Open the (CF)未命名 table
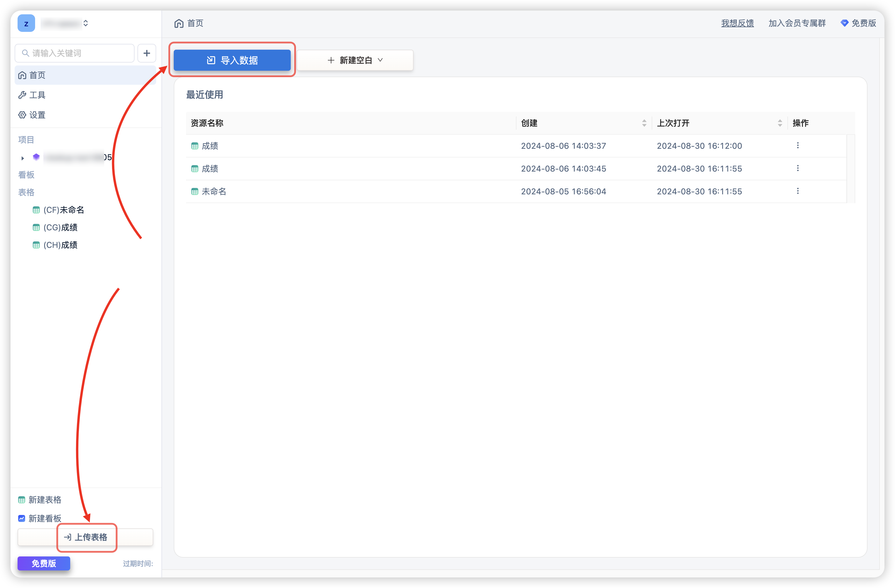Image resolution: width=895 pixels, height=588 pixels. 58,210
